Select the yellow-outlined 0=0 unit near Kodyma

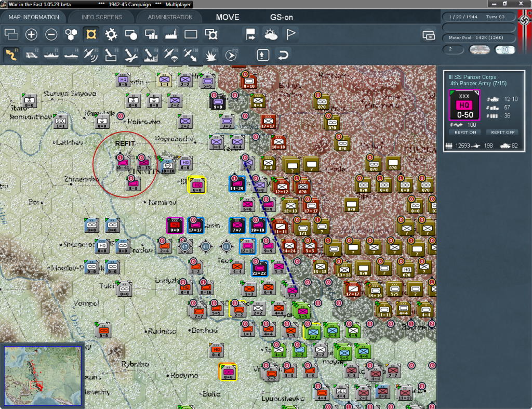(x=228, y=372)
